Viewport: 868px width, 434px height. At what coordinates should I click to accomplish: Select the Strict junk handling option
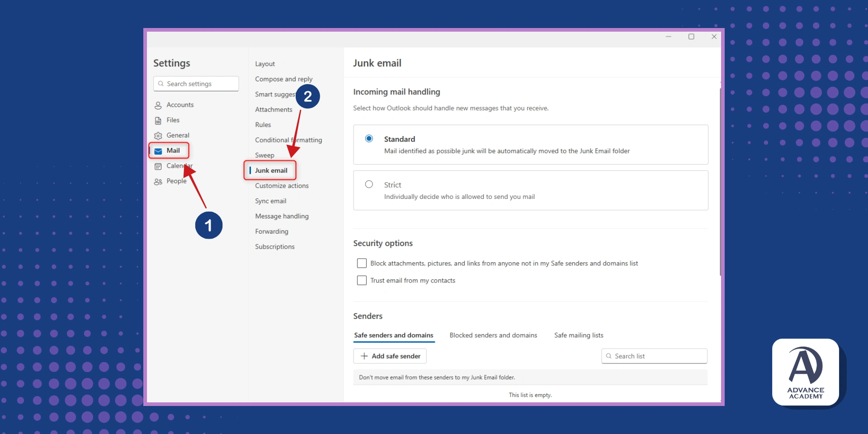coord(369,184)
